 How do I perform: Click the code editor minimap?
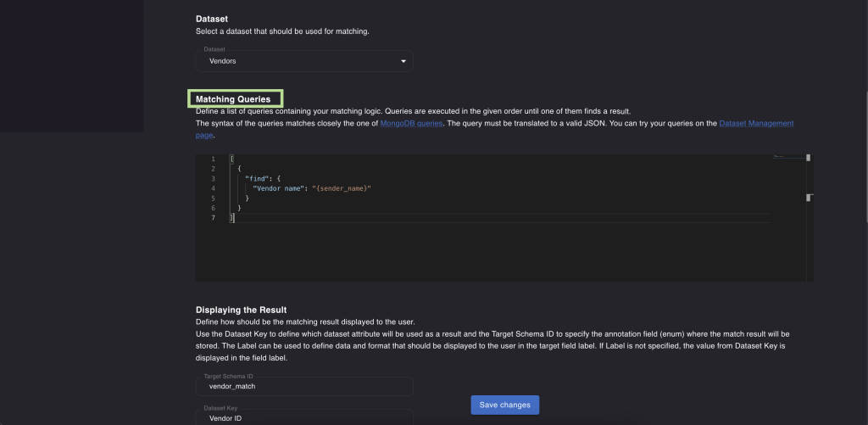click(x=789, y=157)
